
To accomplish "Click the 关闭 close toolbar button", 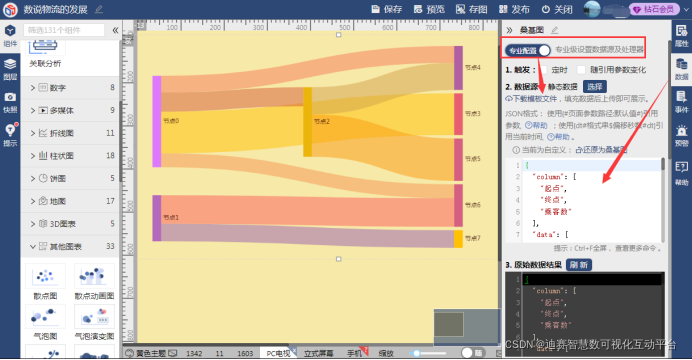I will pos(557,9).
